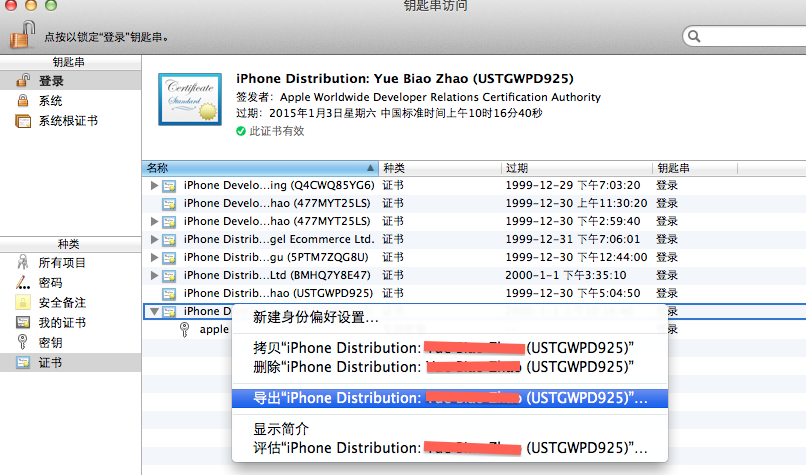Choose 拷贝 iPhone Distribution from the context menu
This screenshot has width=806, height=475.
(450, 348)
